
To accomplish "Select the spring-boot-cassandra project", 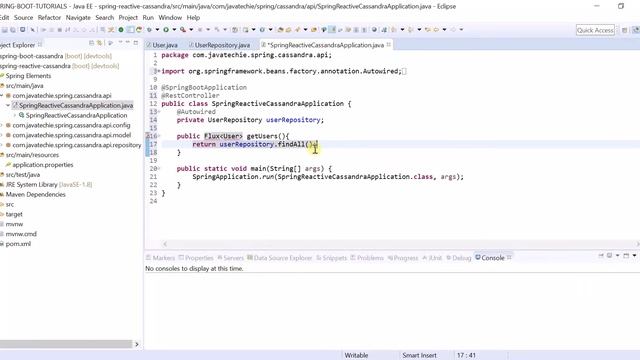I will (x=56, y=56).
